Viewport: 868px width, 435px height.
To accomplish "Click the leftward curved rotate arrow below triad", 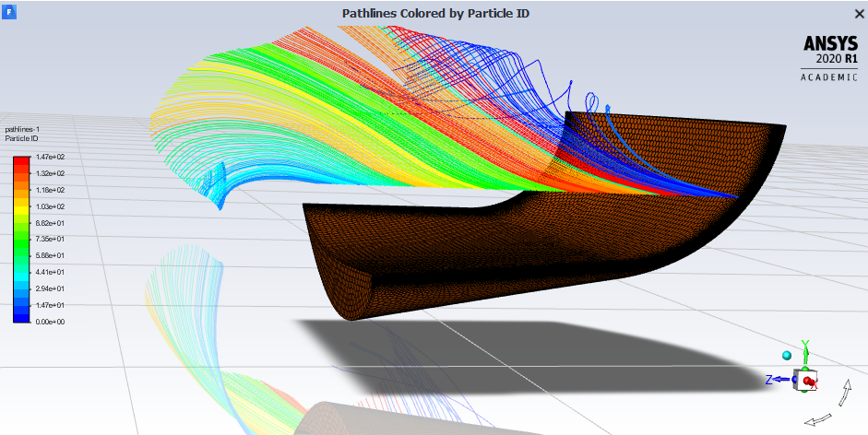I will tap(817, 420).
